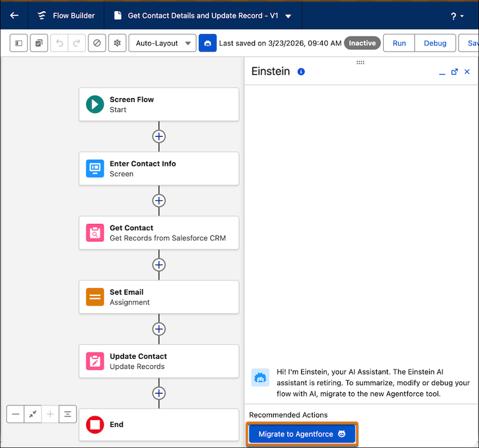
Task: Click the Inactive status badge
Action: 362,43
